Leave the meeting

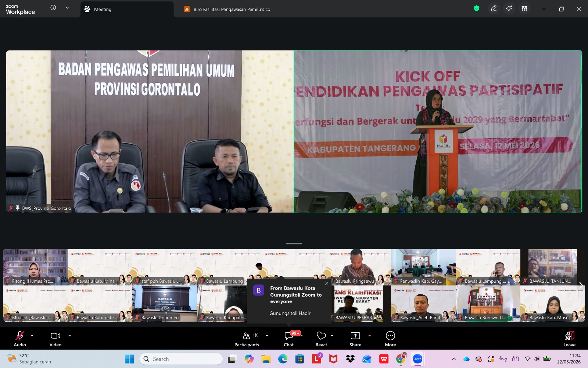[569, 339]
